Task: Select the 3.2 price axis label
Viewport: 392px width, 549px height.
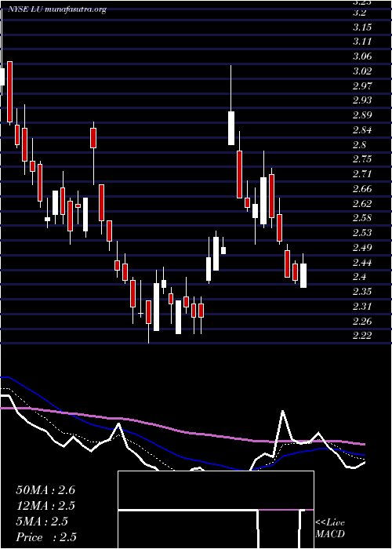Action: click(360, 13)
